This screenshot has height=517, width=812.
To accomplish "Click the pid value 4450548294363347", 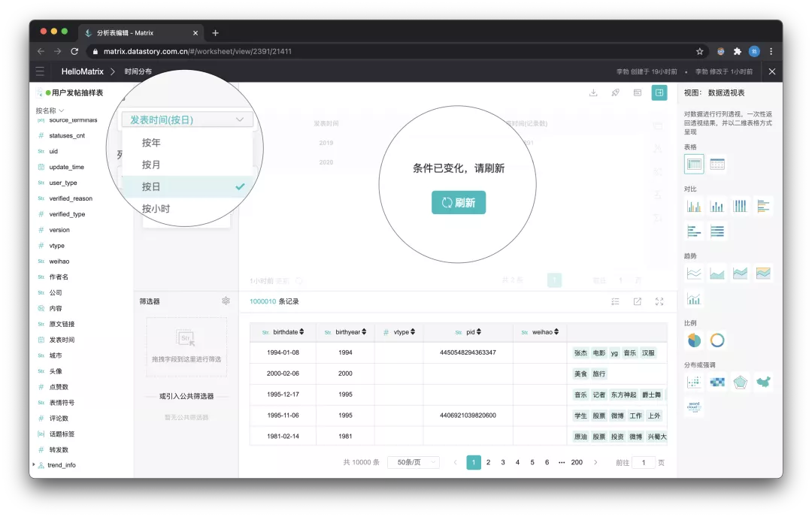I will tap(468, 352).
